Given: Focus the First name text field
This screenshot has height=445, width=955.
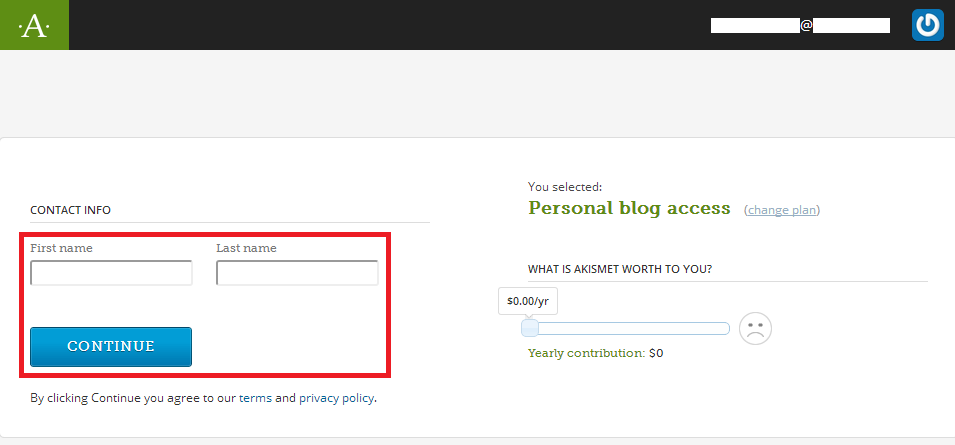Looking at the screenshot, I should (111, 273).
